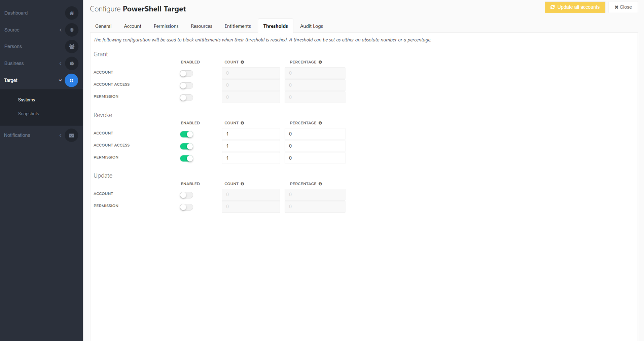Click the Target grid icon
The image size is (644, 341).
point(71,80)
